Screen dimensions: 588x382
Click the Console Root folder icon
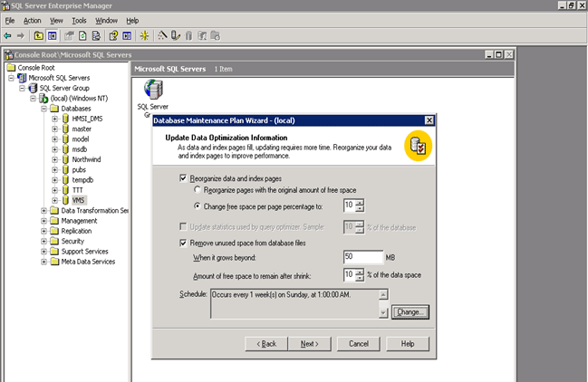[11, 68]
